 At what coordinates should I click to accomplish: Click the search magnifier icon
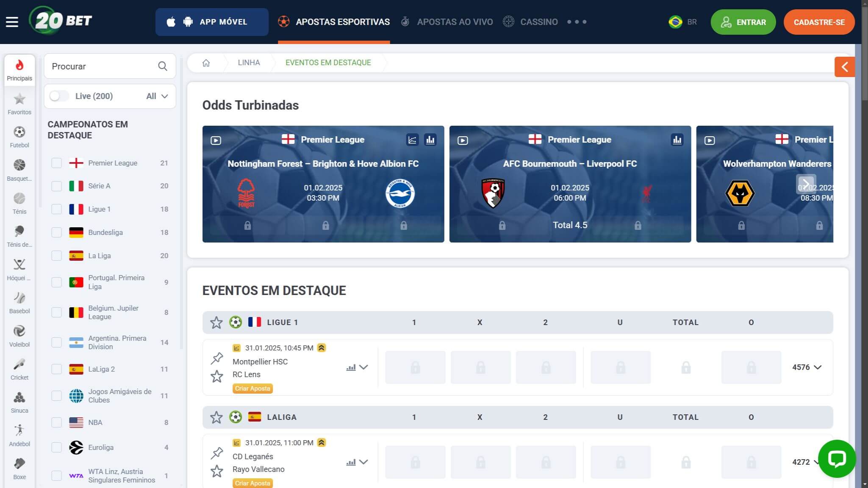pyautogui.click(x=163, y=66)
